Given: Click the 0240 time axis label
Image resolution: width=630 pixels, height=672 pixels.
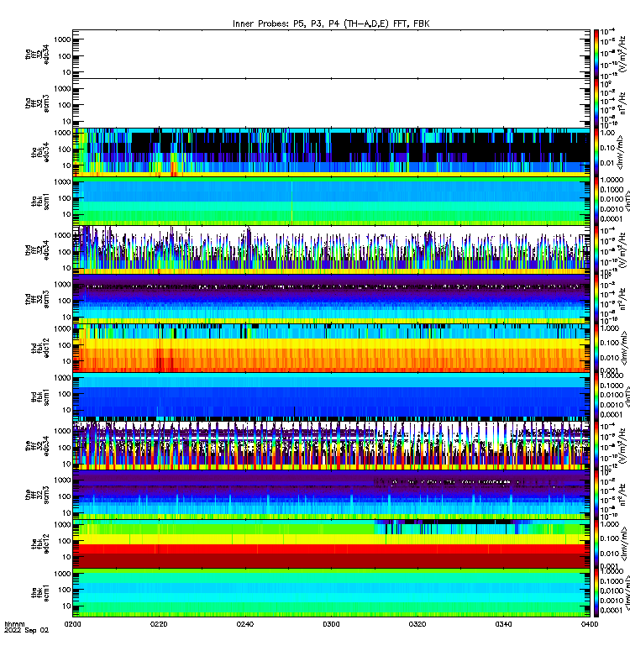Looking at the screenshot, I should pos(245,624).
